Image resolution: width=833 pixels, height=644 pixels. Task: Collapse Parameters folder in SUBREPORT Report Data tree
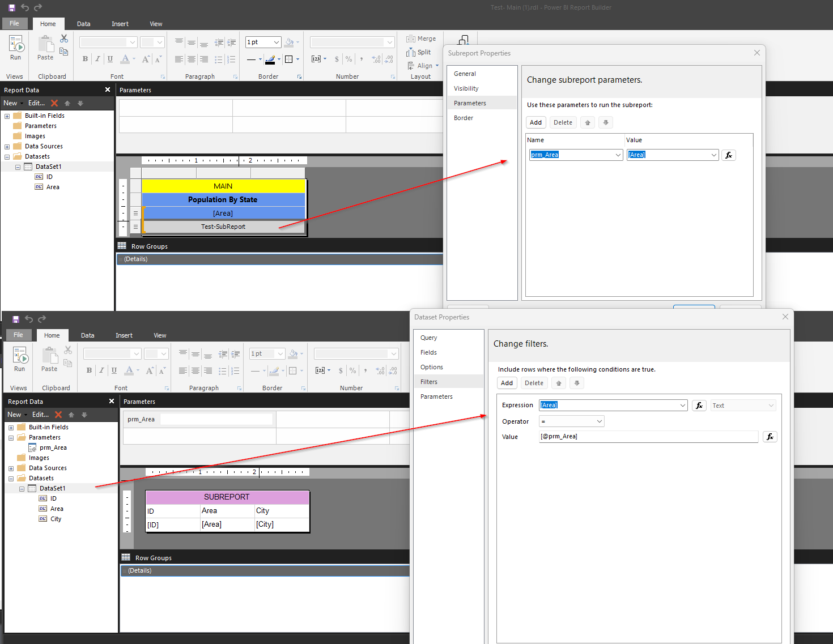11,438
